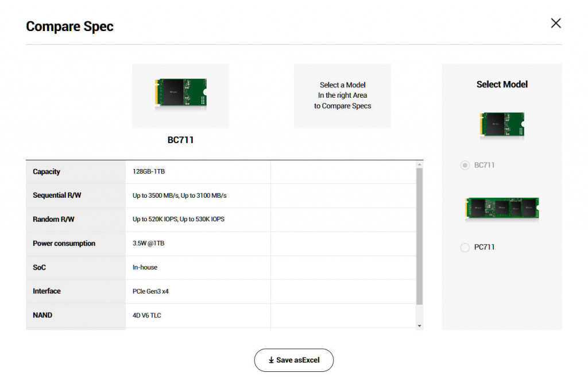Click 'Up to 3500 MB/s, Up to 3100 MB/s'
The height and width of the screenshot is (388, 588).
click(179, 195)
